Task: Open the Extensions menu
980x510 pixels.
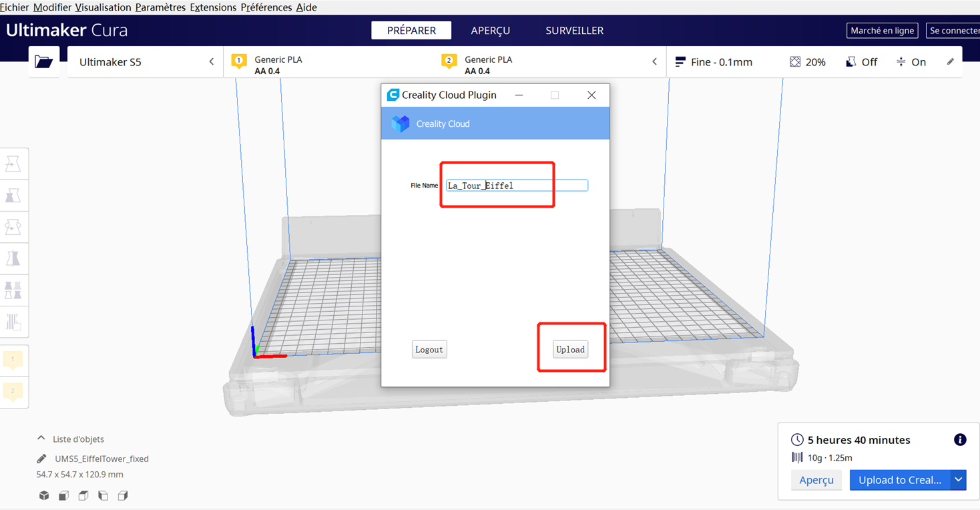Action: (x=213, y=7)
